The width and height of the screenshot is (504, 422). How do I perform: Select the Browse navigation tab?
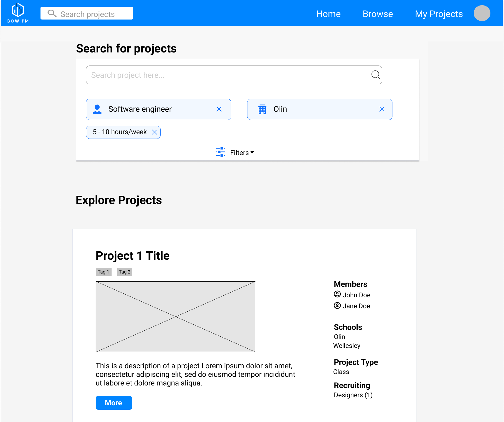pos(378,13)
